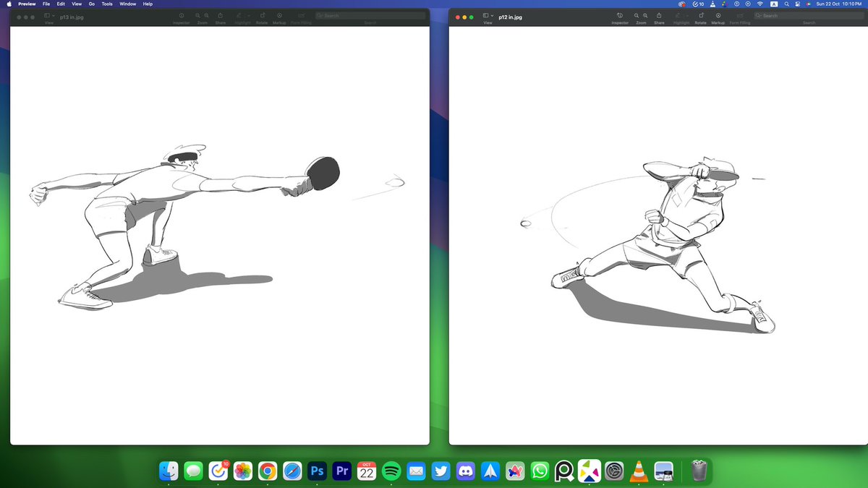Open the Edit menu
Image resolution: width=868 pixels, height=488 pixels.
click(x=61, y=4)
